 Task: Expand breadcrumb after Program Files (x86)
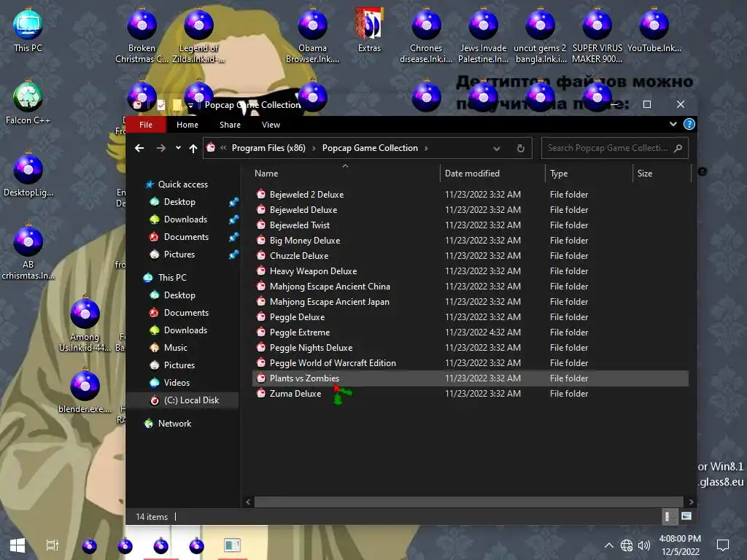pos(314,148)
